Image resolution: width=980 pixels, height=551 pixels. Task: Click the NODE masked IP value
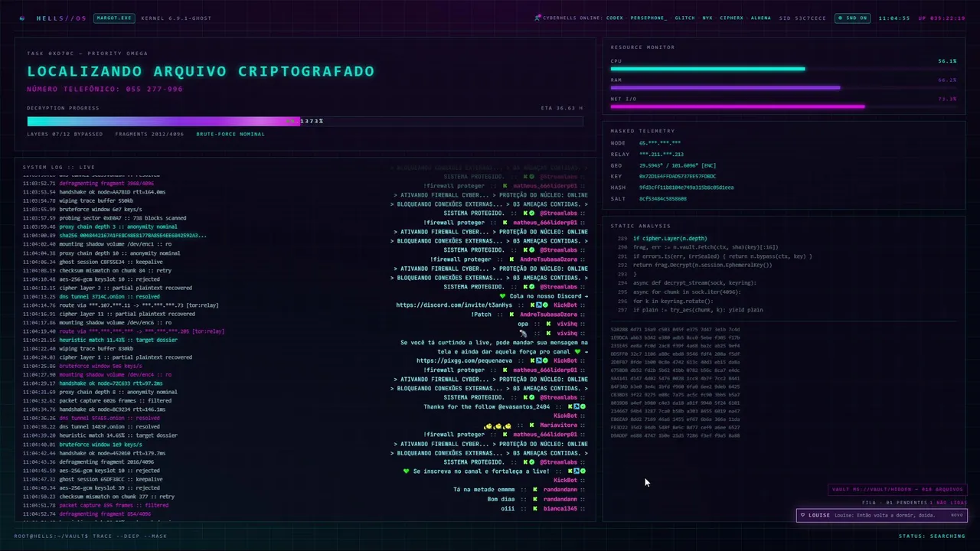click(x=660, y=142)
